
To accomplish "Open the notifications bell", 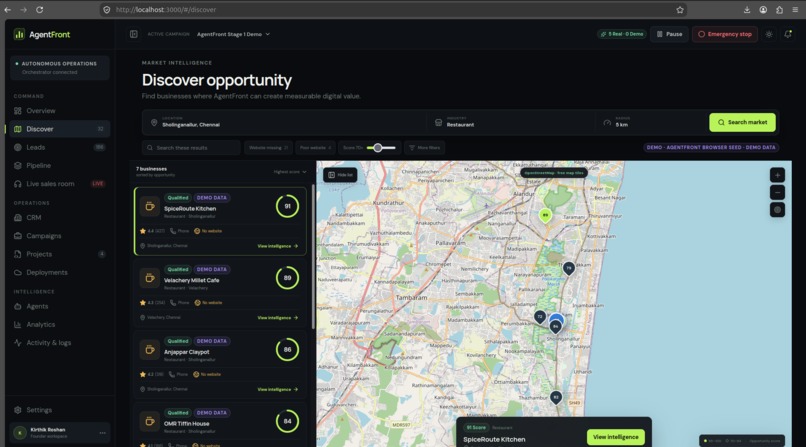I will point(787,34).
